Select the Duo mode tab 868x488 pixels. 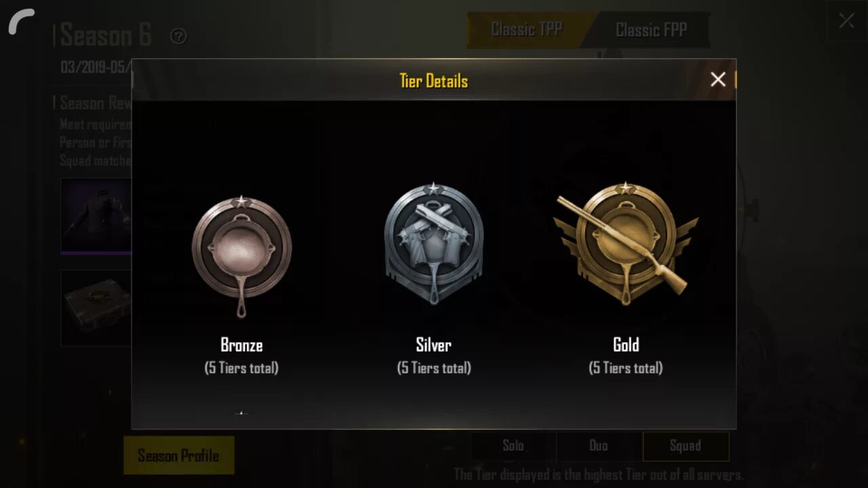pyautogui.click(x=599, y=446)
